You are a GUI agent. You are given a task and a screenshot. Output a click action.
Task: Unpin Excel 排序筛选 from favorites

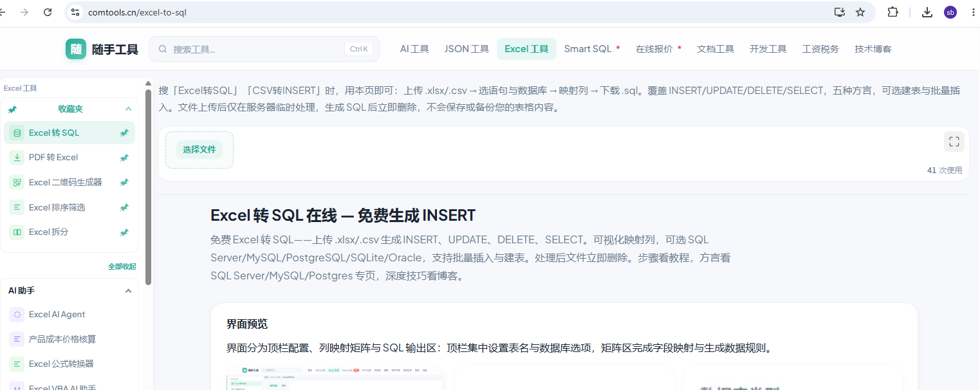coord(124,207)
